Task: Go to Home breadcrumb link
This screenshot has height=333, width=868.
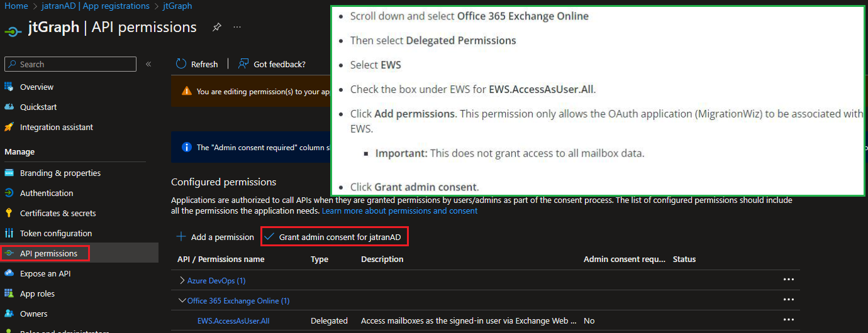Action: 16,6
